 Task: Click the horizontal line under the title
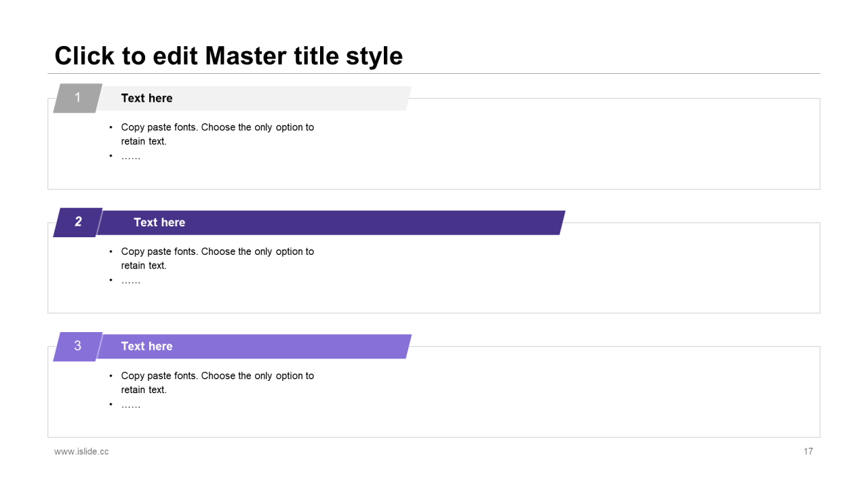point(434,73)
